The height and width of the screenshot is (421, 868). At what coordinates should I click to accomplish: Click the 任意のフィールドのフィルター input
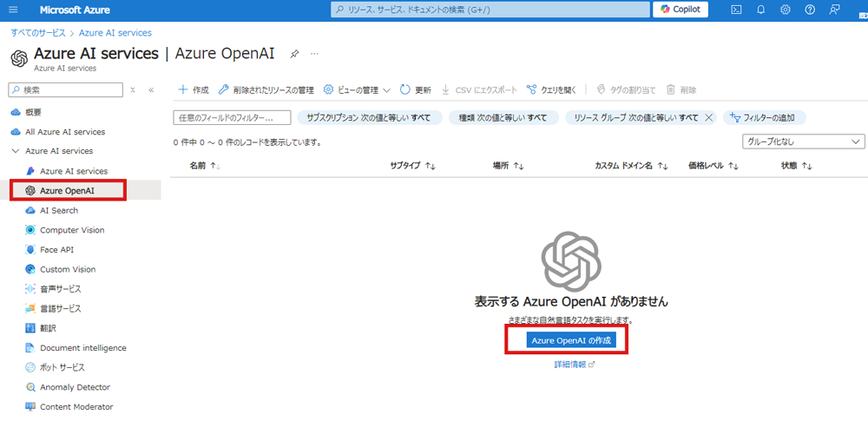click(232, 117)
